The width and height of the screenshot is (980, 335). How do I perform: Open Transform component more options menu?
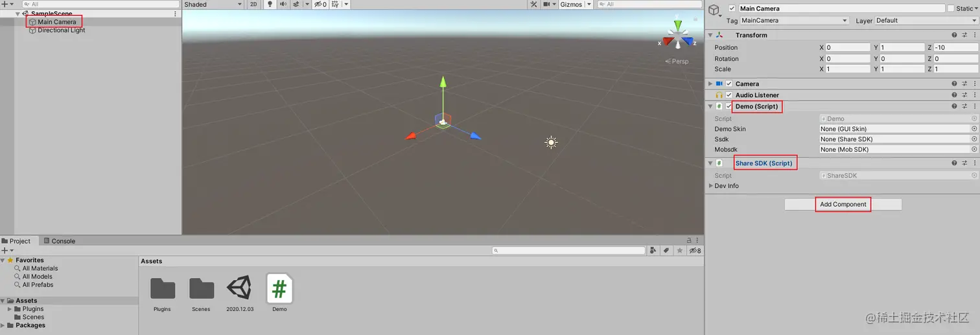point(975,35)
